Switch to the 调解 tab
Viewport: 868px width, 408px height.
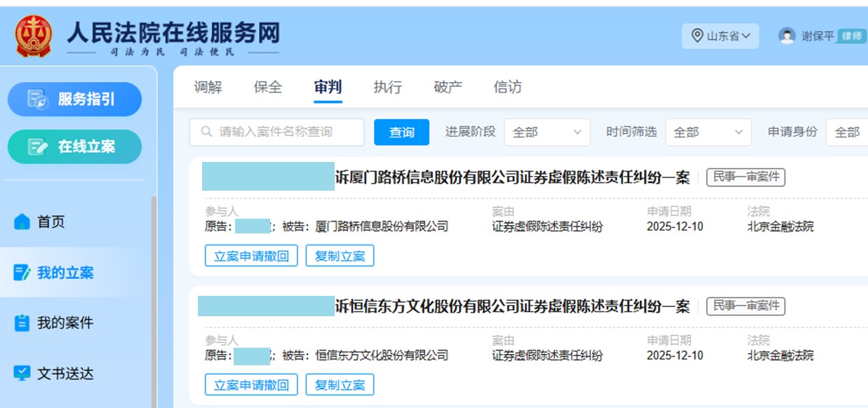coord(208,88)
